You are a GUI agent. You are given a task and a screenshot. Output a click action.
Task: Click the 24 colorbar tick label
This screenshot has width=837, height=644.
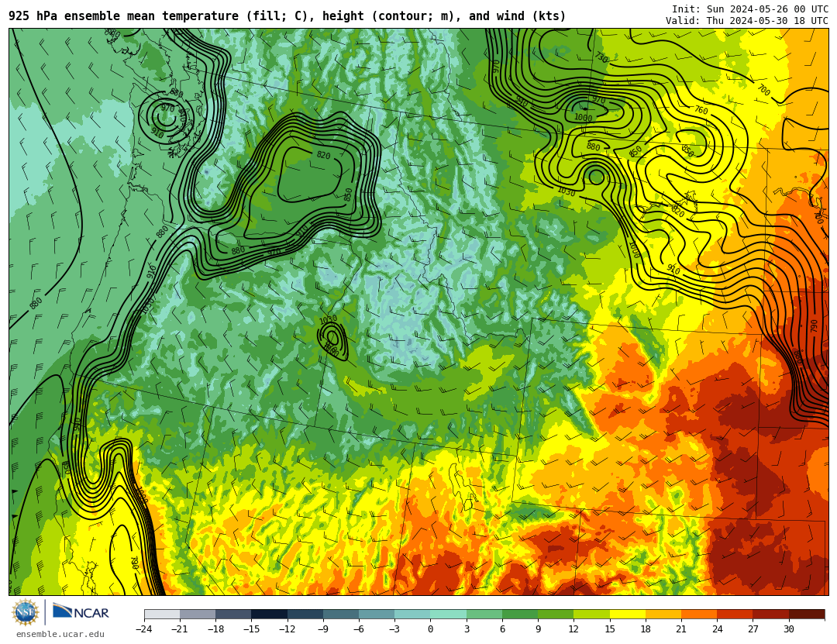[717, 629]
